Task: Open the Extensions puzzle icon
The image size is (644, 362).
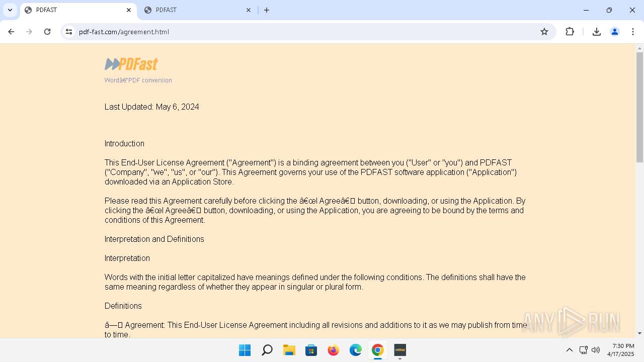Action: [x=570, y=32]
